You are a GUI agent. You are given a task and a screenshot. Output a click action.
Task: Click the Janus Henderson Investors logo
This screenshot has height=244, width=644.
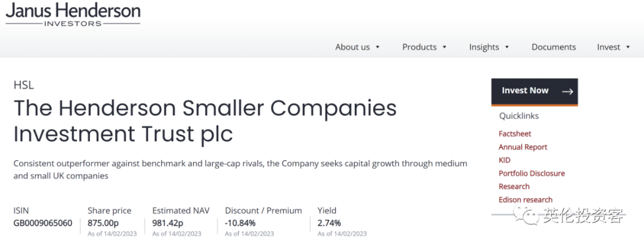[x=73, y=14]
